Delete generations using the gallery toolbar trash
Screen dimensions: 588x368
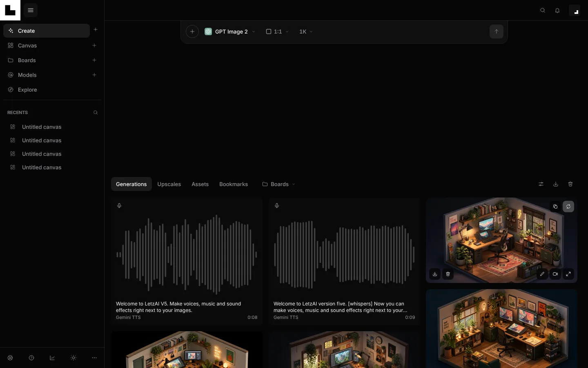570,184
